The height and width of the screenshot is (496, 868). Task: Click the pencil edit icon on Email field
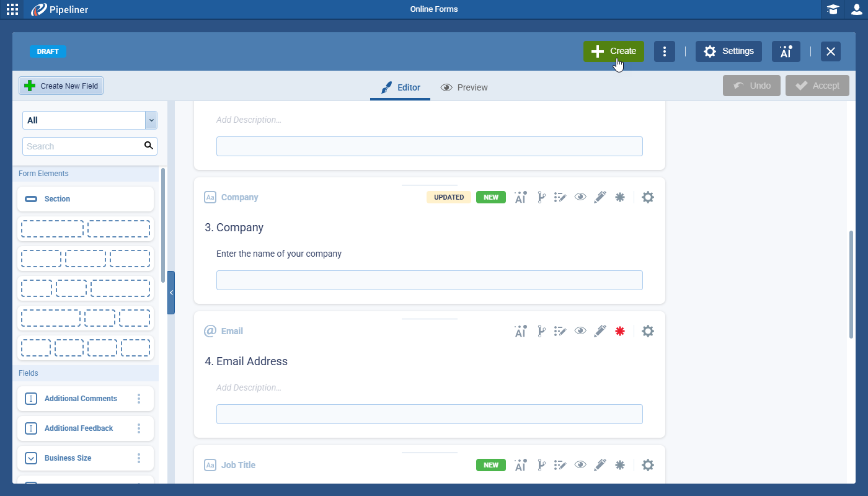(600, 331)
